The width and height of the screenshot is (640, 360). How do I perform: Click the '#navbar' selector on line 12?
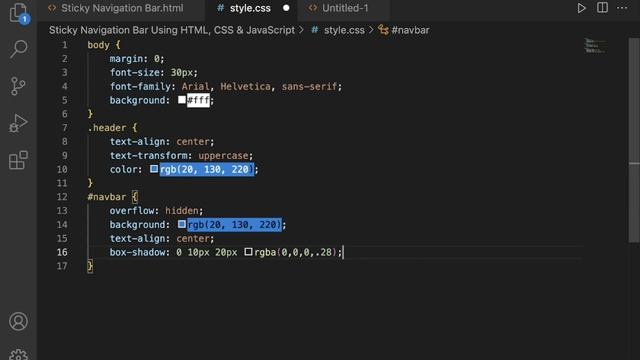(107, 197)
